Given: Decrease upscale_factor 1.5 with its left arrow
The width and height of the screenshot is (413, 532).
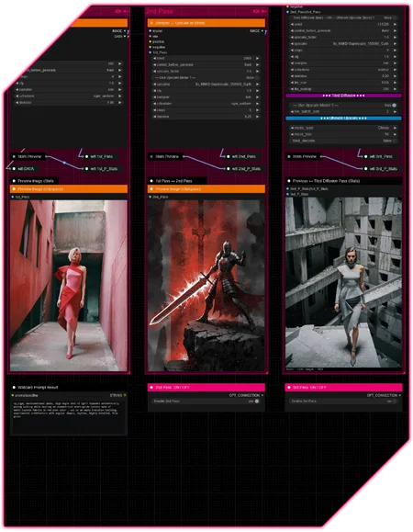Looking at the screenshot, I should tap(154, 72).
